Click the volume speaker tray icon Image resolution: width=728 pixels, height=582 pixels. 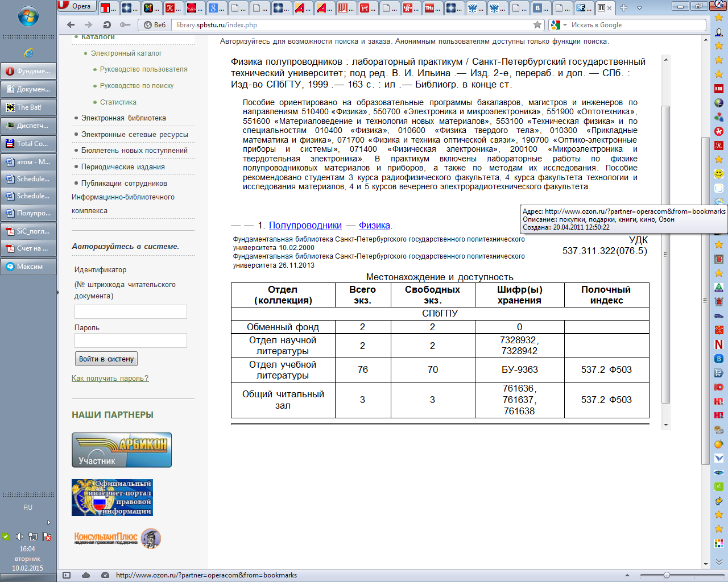tap(19, 536)
